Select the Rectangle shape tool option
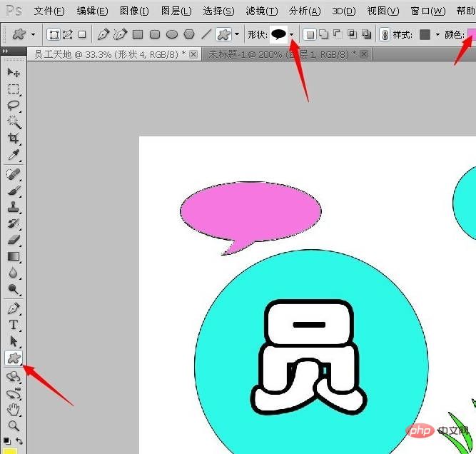This screenshot has width=476, height=454. pyautogui.click(x=138, y=34)
